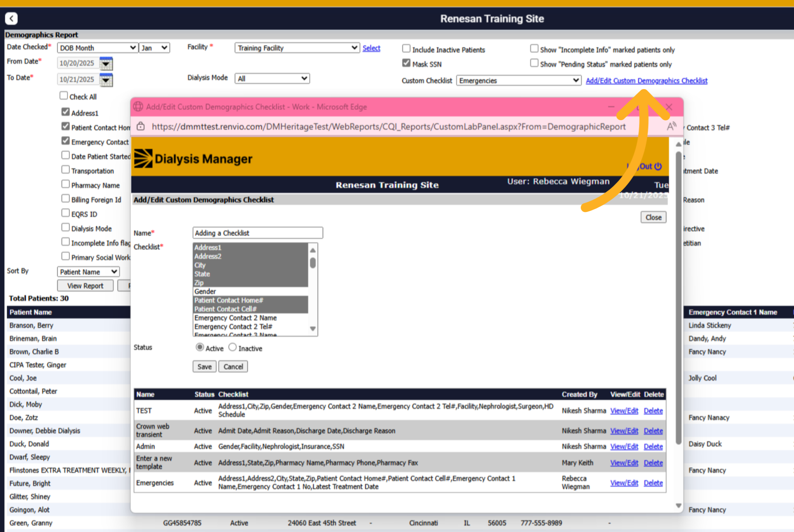794x532 pixels.
Task: Select the Inactive status radio button
Action: click(233, 347)
